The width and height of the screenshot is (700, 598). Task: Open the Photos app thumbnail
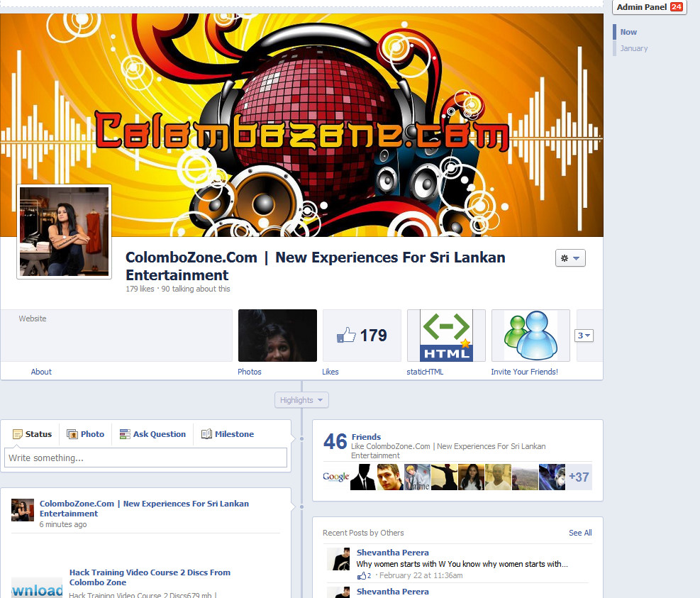[x=277, y=336]
